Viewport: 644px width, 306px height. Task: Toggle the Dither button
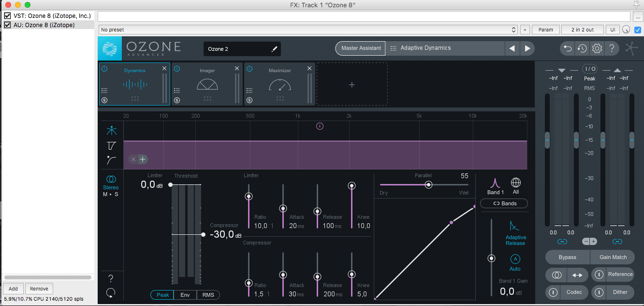pyautogui.click(x=613, y=292)
